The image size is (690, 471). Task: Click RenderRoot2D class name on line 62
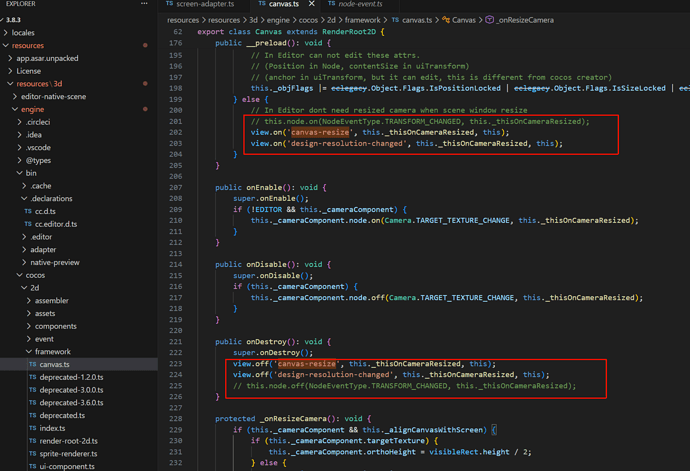349,32
